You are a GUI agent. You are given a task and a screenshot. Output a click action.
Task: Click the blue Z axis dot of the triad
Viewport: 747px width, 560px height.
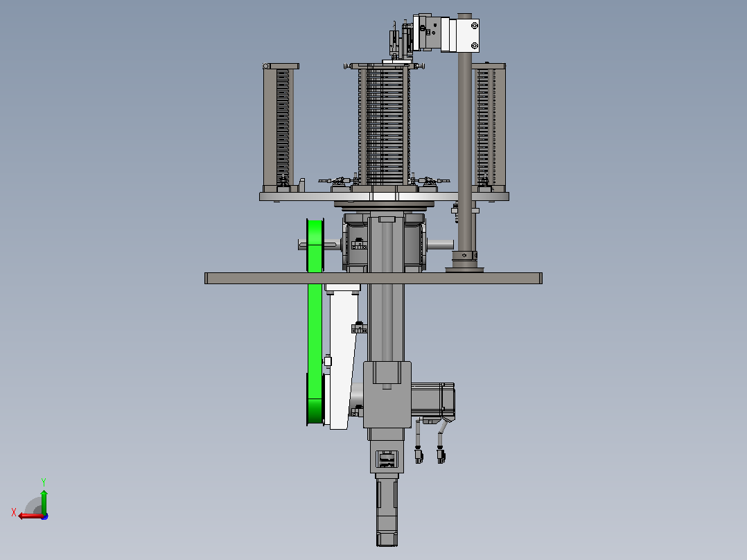click(45, 516)
